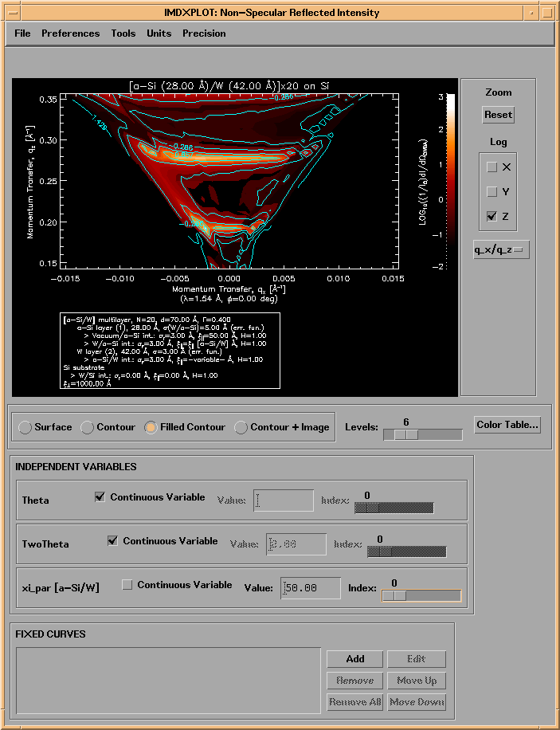This screenshot has width=560, height=730.
Task: Click the multilayer parameters legend box
Action: pos(170,351)
